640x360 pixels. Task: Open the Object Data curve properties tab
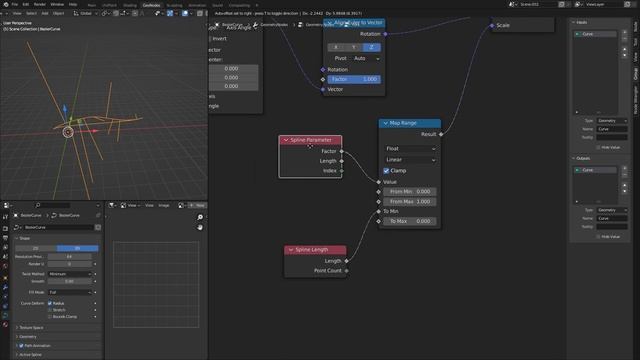click(x=5, y=316)
